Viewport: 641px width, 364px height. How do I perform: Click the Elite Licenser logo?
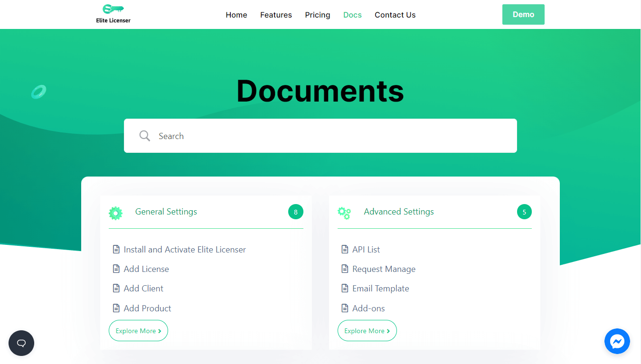113,13
